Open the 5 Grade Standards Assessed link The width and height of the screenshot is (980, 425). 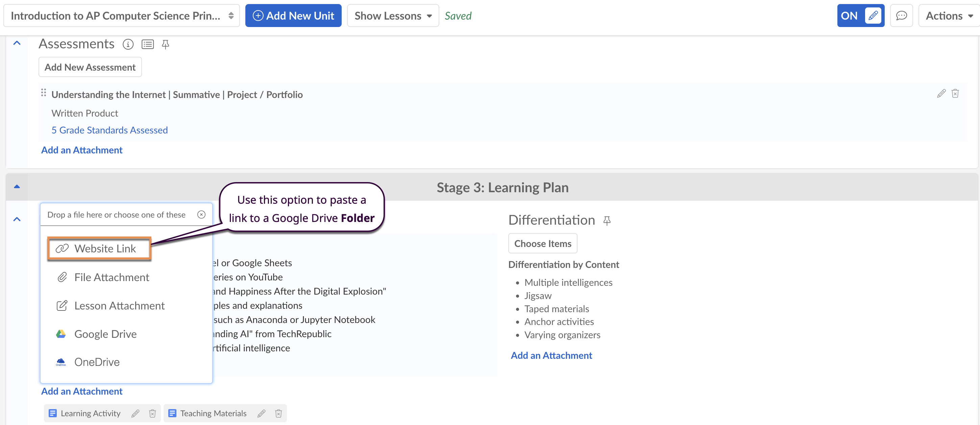click(109, 130)
